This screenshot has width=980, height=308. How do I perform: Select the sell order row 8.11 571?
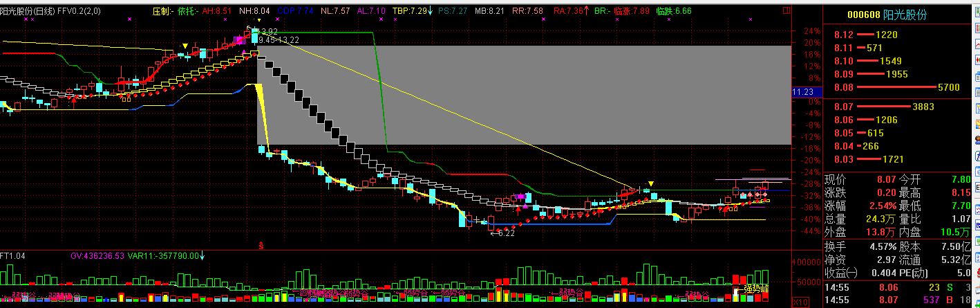[898, 48]
